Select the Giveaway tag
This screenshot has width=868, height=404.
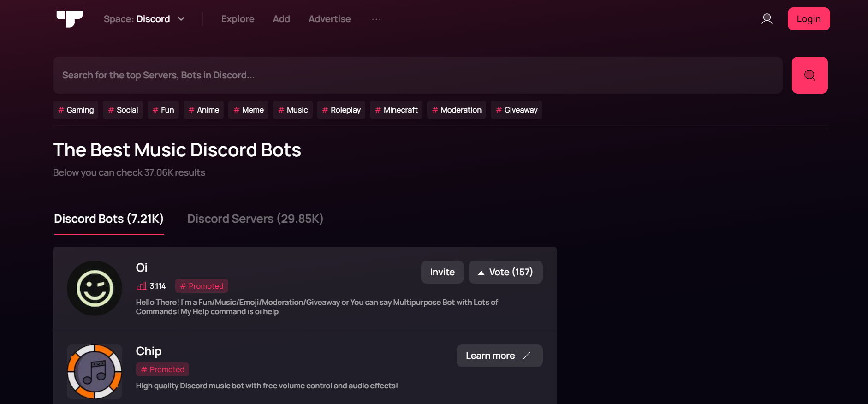(517, 110)
